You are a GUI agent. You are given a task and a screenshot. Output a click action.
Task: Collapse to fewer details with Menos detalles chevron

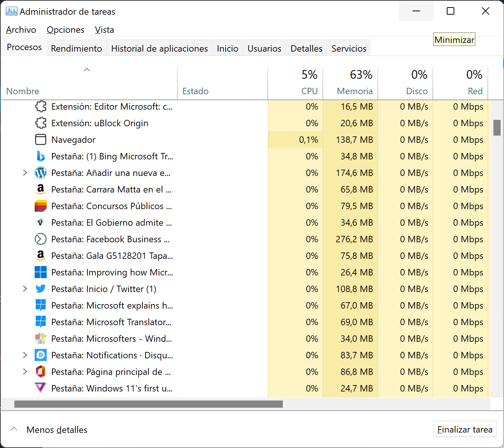coord(14,429)
